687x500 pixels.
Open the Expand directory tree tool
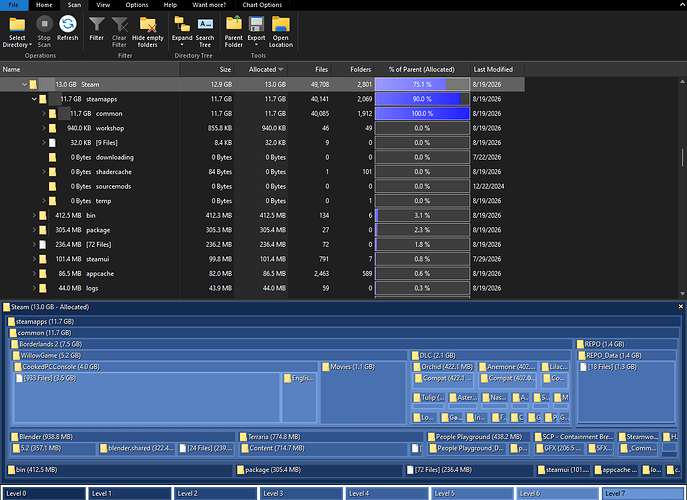tap(182, 32)
